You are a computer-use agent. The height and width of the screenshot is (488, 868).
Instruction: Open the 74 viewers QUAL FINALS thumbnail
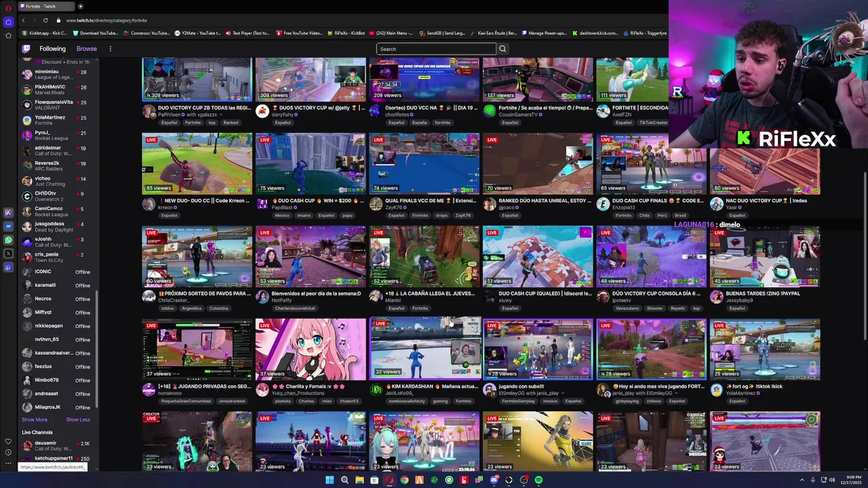[425, 163]
